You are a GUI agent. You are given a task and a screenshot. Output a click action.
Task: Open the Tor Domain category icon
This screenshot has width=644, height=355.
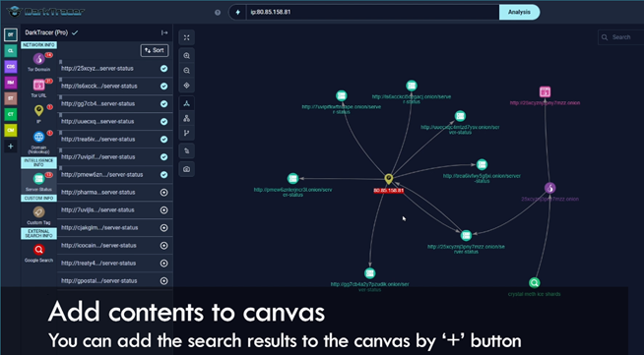click(x=38, y=59)
